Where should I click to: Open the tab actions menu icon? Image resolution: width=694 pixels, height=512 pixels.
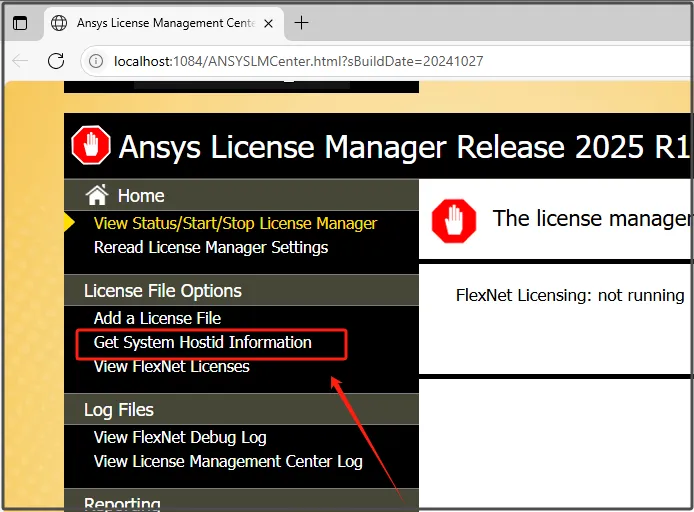20,23
